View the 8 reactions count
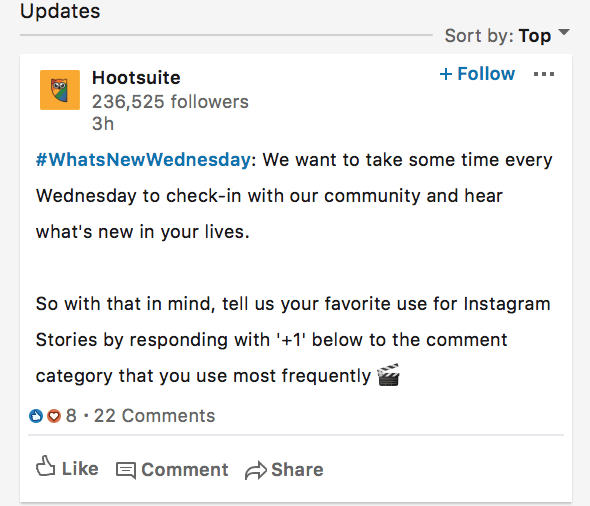590x506 pixels. coord(71,416)
